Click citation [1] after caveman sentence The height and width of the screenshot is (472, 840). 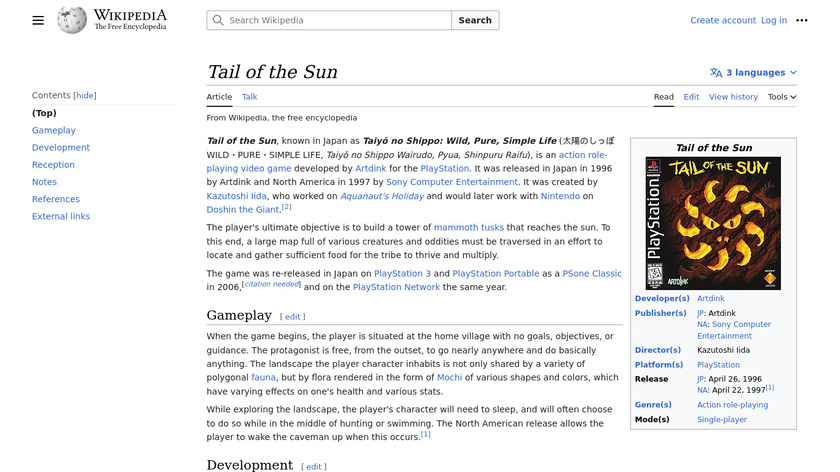coord(425,434)
